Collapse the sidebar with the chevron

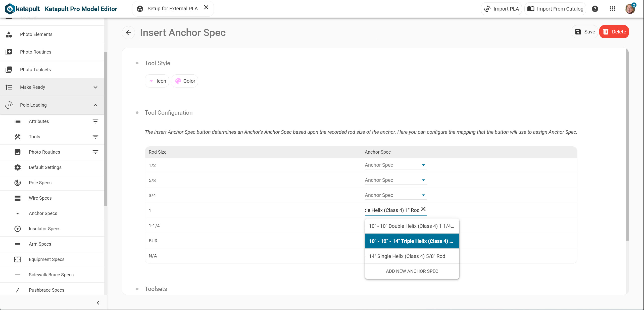pos(98,303)
